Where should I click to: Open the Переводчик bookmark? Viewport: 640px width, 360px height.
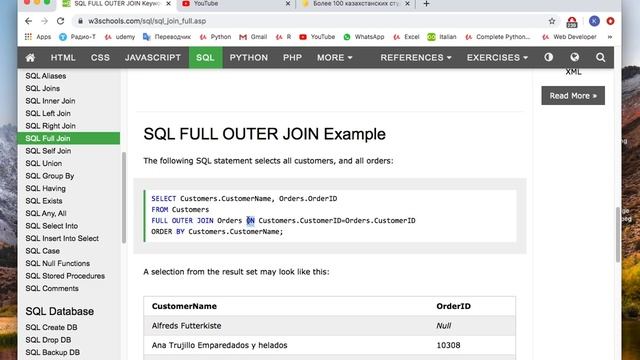[x=167, y=37]
